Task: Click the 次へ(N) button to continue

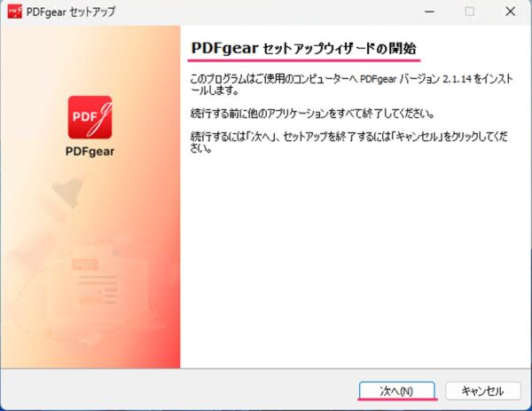Action: [x=396, y=391]
